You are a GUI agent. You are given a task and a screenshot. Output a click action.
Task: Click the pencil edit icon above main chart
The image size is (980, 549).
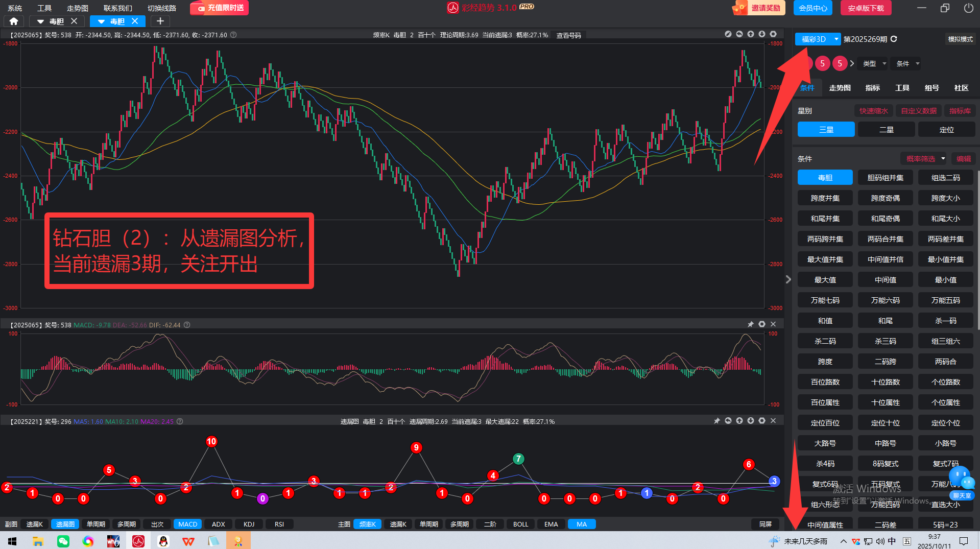click(x=728, y=34)
